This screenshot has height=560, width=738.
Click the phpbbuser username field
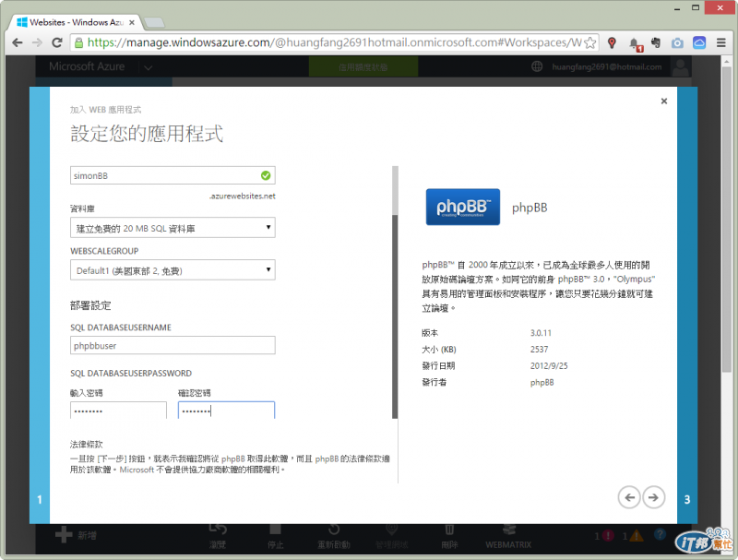tap(173, 345)
